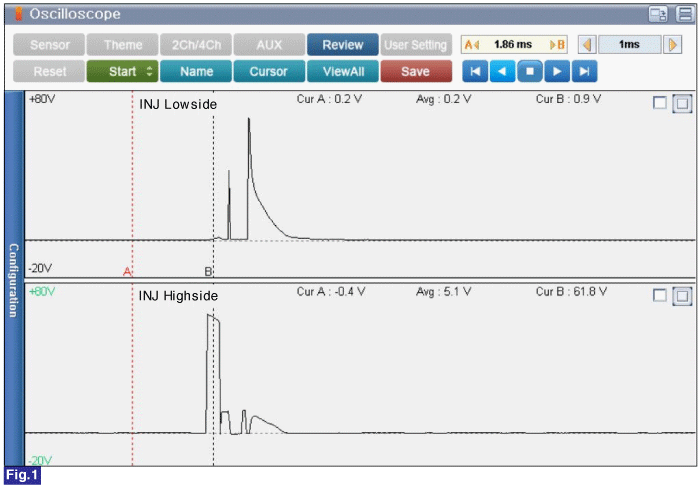Screen dimensions: 700x487
Task: Expand the Configuration side panel
Action: coord(14,279)
